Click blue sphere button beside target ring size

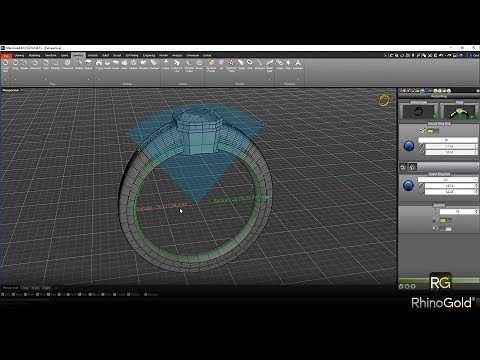[x=408, y=185]
